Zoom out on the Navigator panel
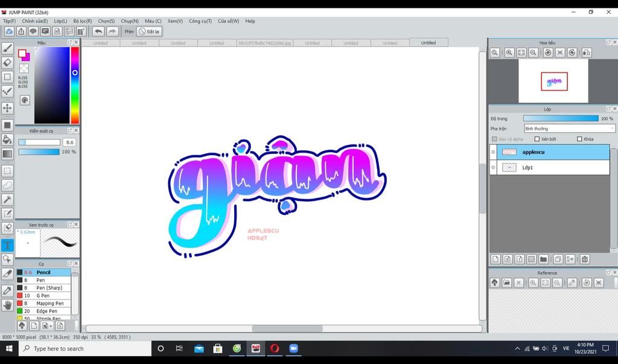Image resolution: width=618 pixels, height=364 pixels. 534,53
